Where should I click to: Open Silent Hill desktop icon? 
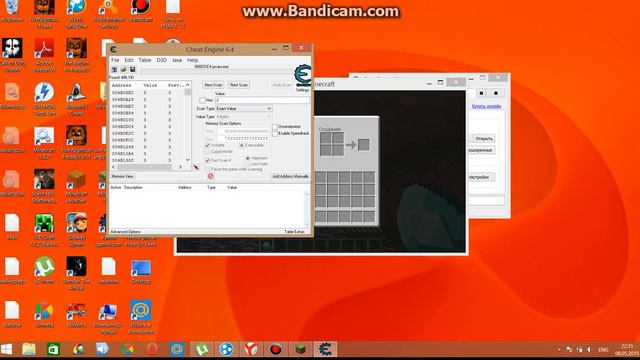[x=44, y=179]
